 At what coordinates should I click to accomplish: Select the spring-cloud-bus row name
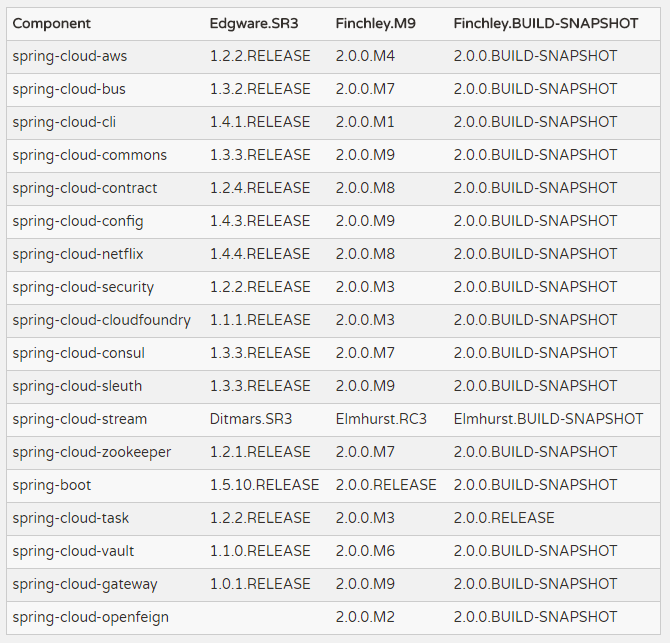pyautogui.click(x=69, y=89)
